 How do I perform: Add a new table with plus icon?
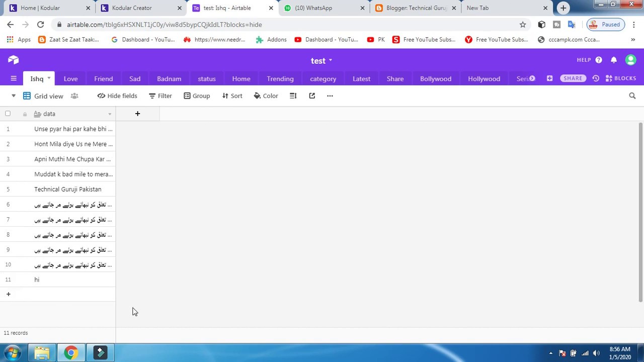click(549, 78)
